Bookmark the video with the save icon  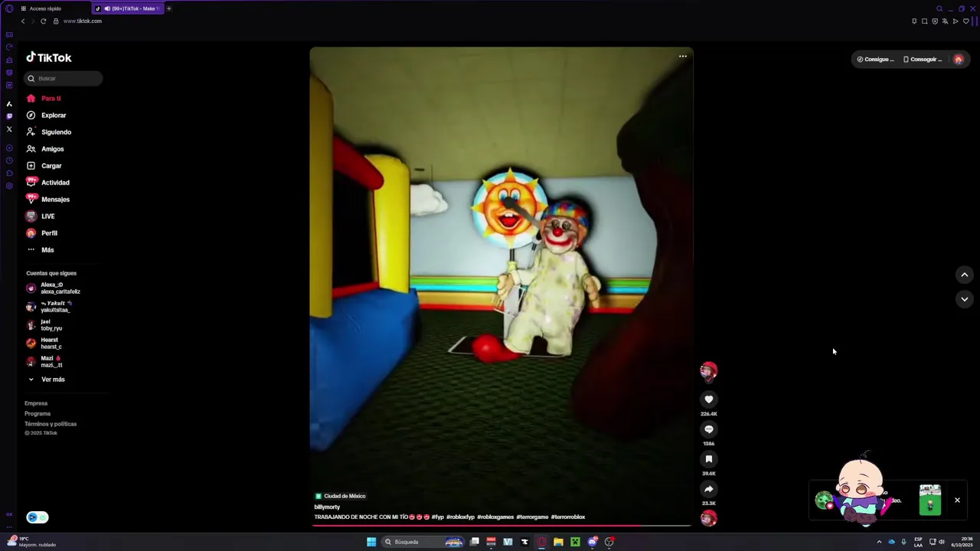tap(709, 459)
